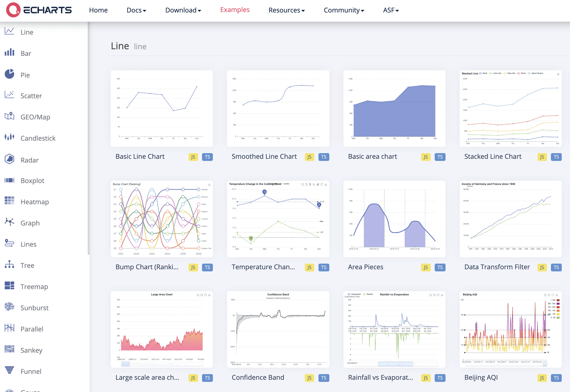Click TS badge for Temperature Change
Image resolution: width=570 pixels, height=392 pixels.
click(x=324, y=267)
